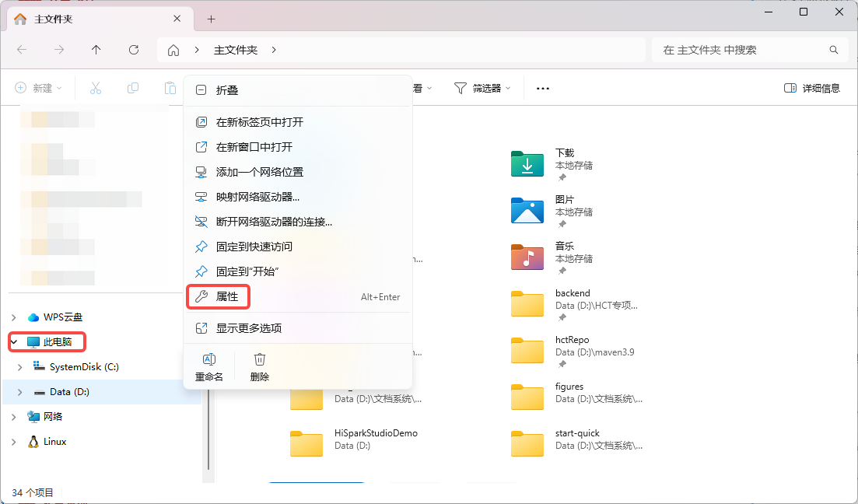Screen dimensions: 858x504
Task: Open the 筛选器 filter dropdown
Action: click(x=482, y=88)
